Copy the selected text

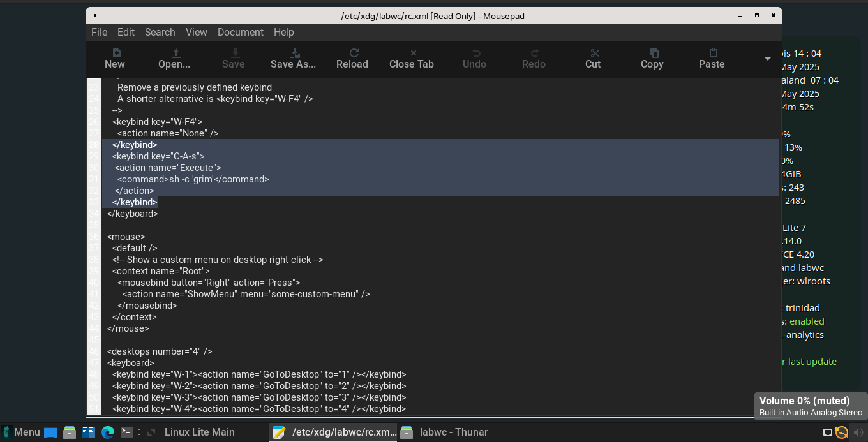[x=652, y=59]
